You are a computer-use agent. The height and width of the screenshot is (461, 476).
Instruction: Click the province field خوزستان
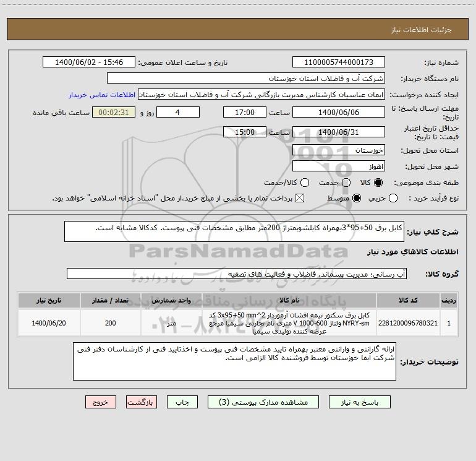coord(339,150)
